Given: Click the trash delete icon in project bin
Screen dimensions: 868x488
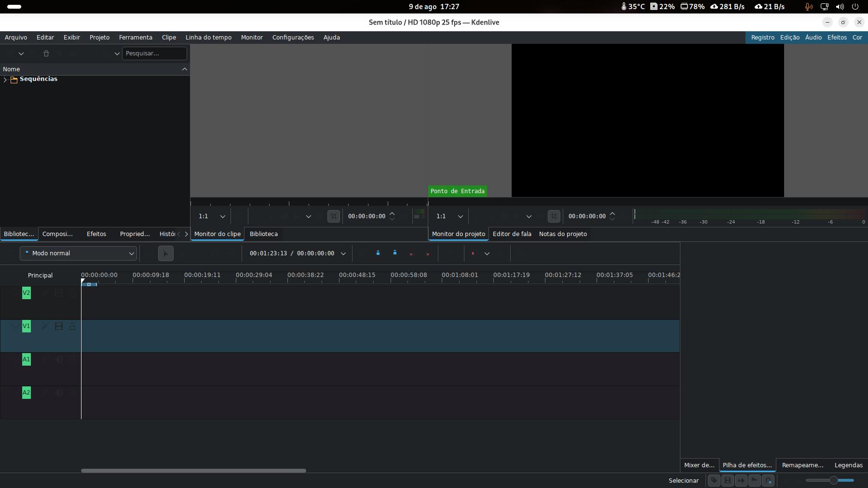Looking at the screenshot, I should pyautogui.click(x=46, y=53).
